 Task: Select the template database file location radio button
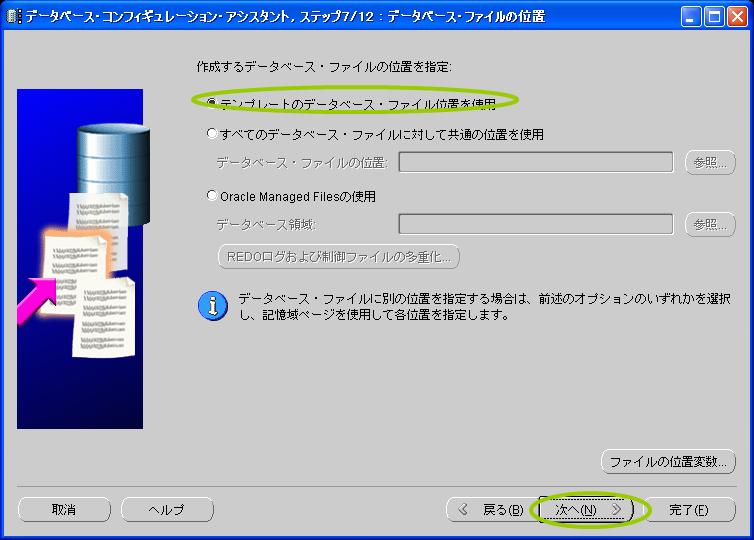tap(212, 103)
